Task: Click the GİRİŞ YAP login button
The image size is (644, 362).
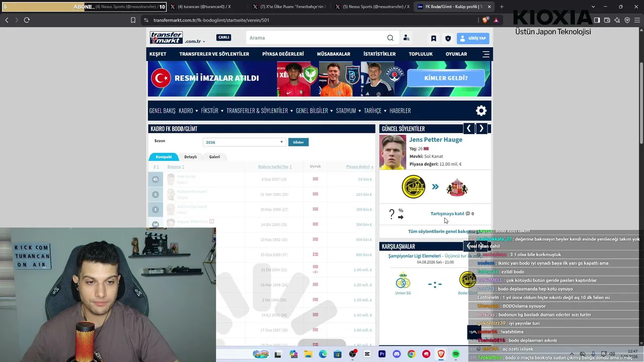Action: pos(473,38)
